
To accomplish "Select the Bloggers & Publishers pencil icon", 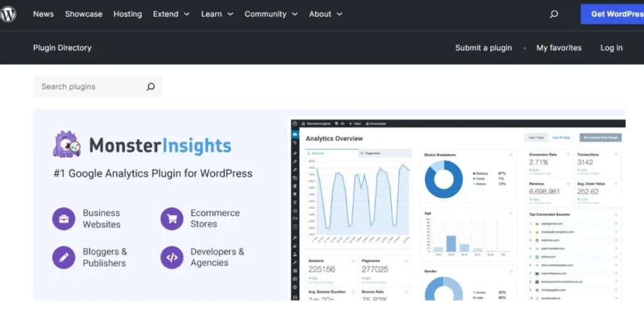I will click(x=64, y=257).
